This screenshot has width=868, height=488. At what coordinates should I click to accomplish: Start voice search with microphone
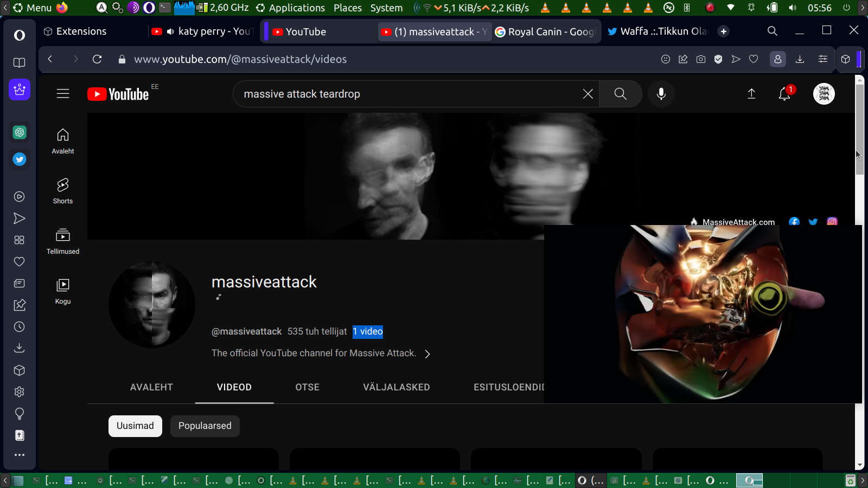coord(661,94)
